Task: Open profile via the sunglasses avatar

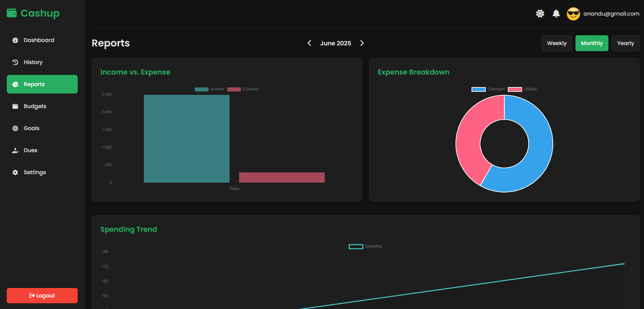Action: [573, 14]
